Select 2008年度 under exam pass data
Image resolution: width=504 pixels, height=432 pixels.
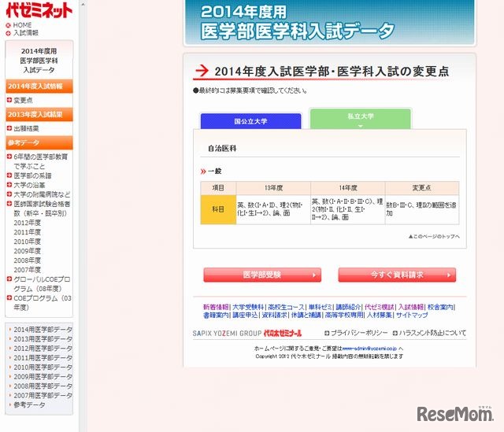coord(28,260)
